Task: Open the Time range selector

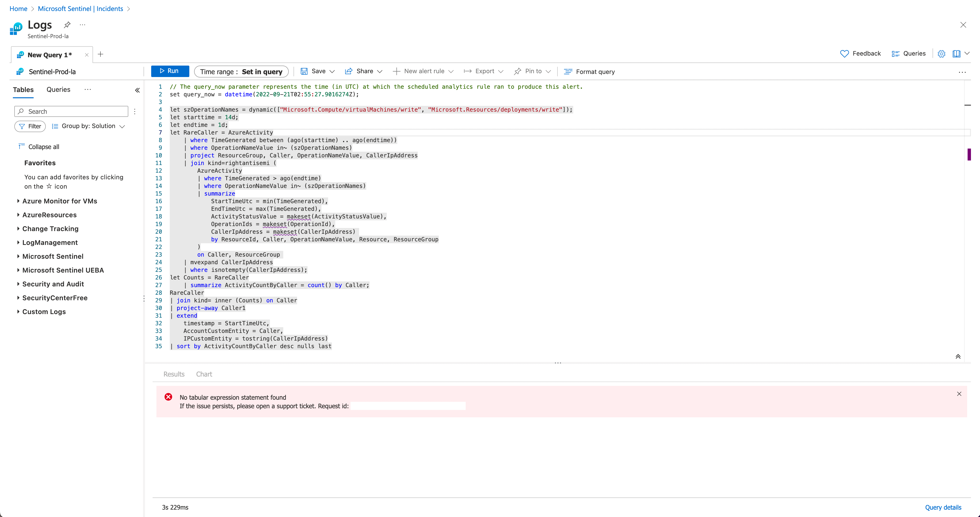Action: point(241,72)
